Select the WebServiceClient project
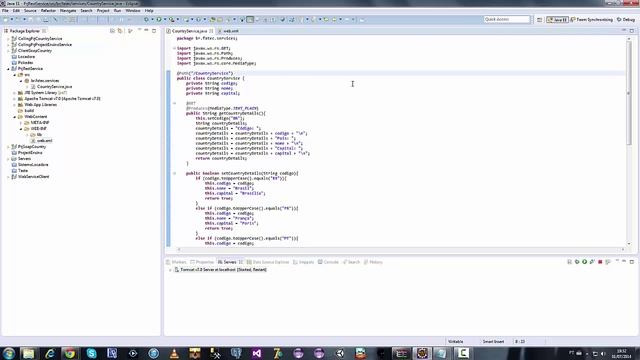Screen dimensions: 640x360 pyautogui.click(x=33, y=177)
